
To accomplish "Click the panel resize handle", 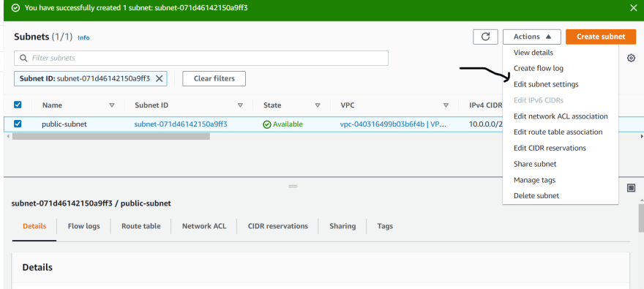I will [293, 186].
